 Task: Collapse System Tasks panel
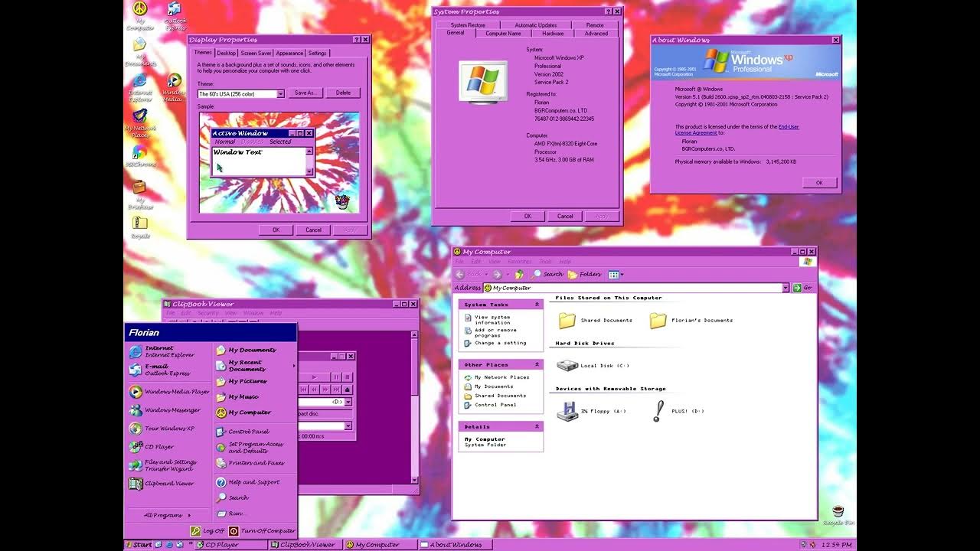click(537, 305)
